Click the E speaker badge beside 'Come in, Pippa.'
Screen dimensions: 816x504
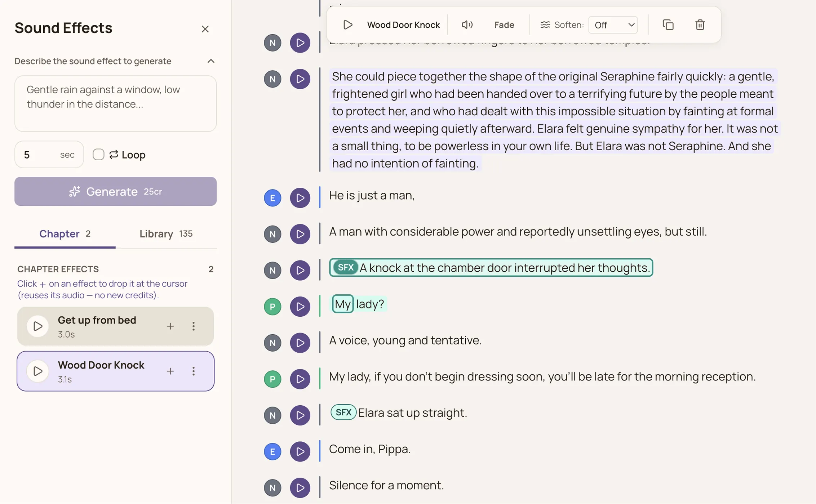click(x=272, y=451)
